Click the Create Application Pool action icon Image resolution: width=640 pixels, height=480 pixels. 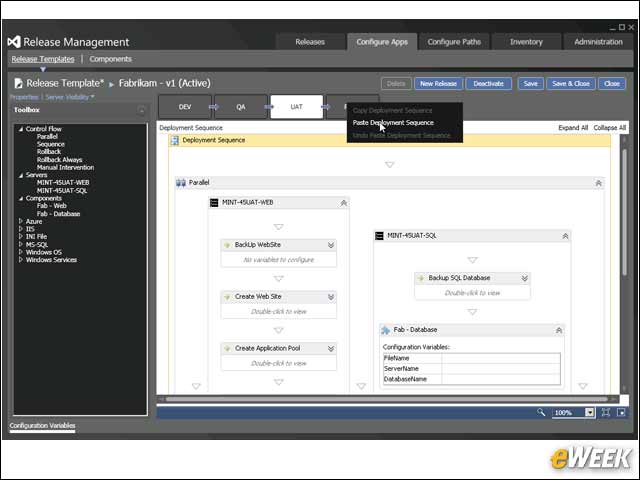(x=227, y=349)
